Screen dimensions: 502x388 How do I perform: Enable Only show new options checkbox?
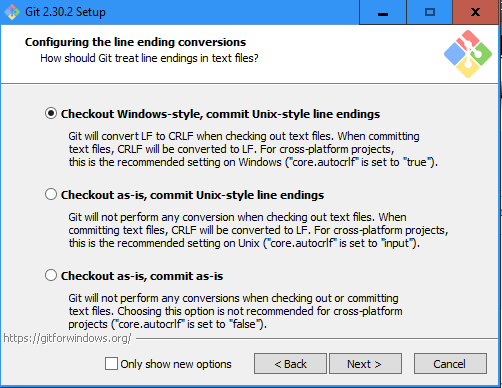(111, 364)
